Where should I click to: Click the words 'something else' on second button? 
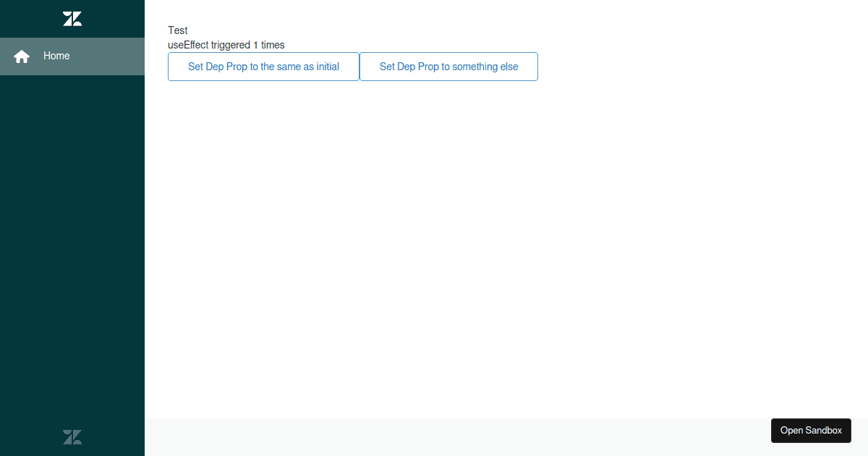[x=485, y=67]
